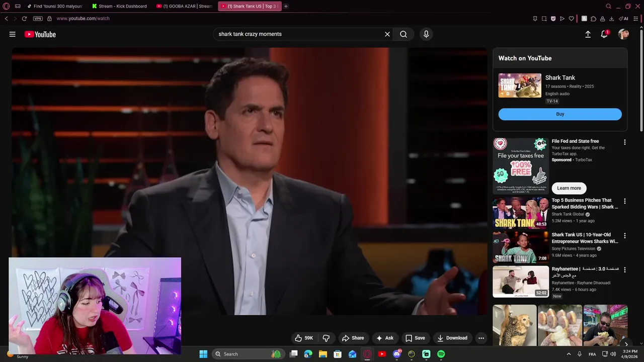Launch Spotify from the taskbar
Viewport: 644px width, 362px height.
441,354
